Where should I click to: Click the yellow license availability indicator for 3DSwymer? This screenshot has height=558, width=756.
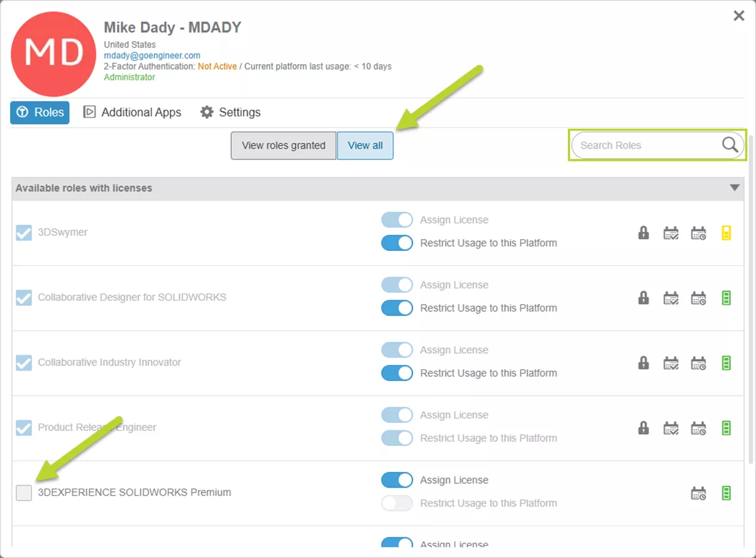click(x=726, y=232)
